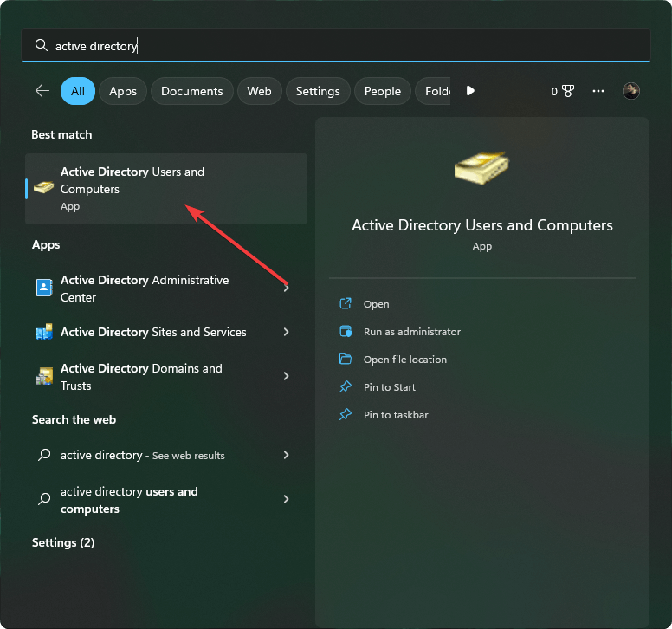672x629 pixels.
Task: Click the web search icon beside 'See web results'
Action: (44, 455)
